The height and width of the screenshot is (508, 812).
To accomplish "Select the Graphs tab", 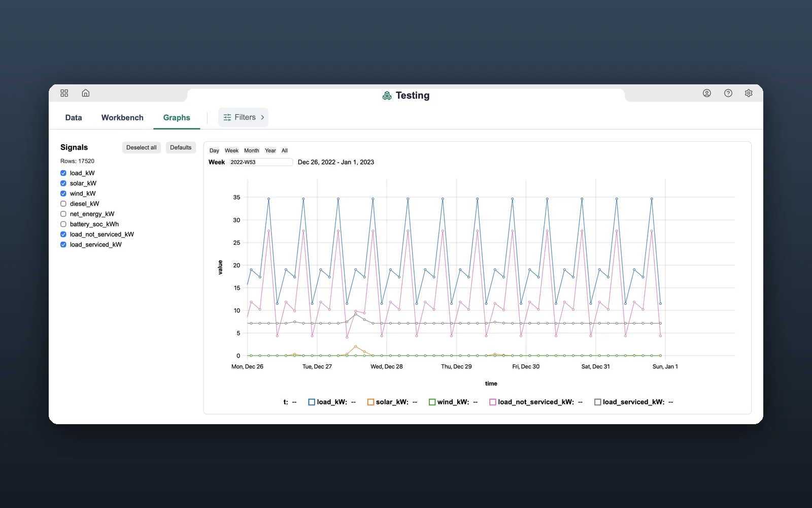I will pos(177,117).
